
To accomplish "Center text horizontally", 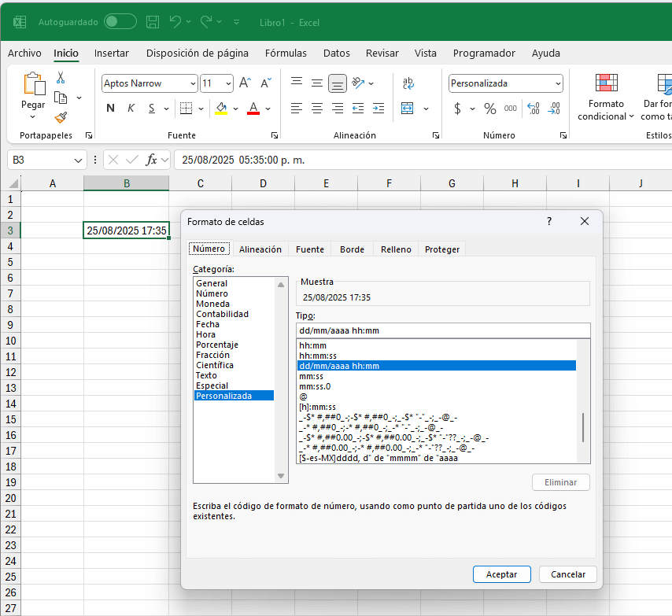I will click(317, 109).
